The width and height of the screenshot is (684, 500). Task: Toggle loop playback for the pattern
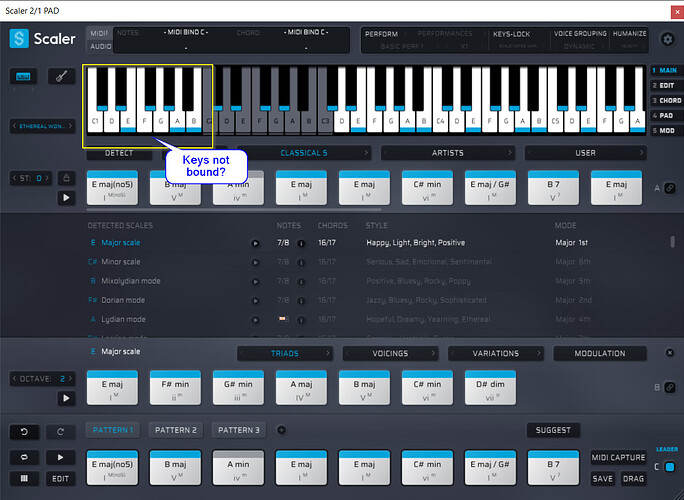24,457
